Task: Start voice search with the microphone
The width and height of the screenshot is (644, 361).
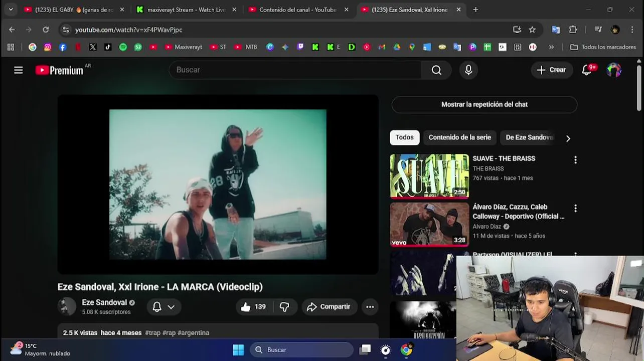Action: (468, 70)
